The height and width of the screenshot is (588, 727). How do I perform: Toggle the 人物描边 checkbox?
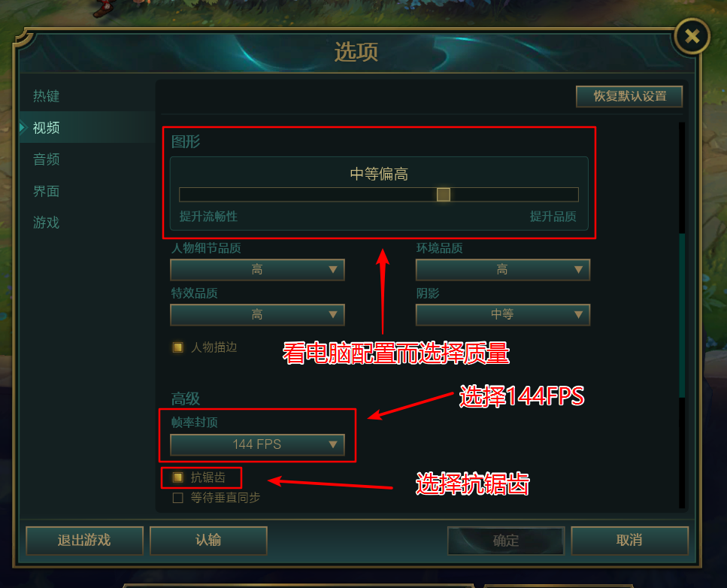point(177,347)
